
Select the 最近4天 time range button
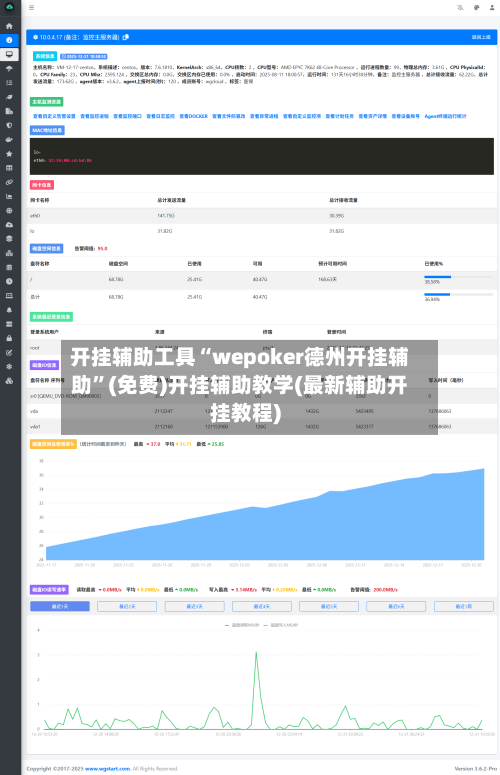(x=262, y=606)
